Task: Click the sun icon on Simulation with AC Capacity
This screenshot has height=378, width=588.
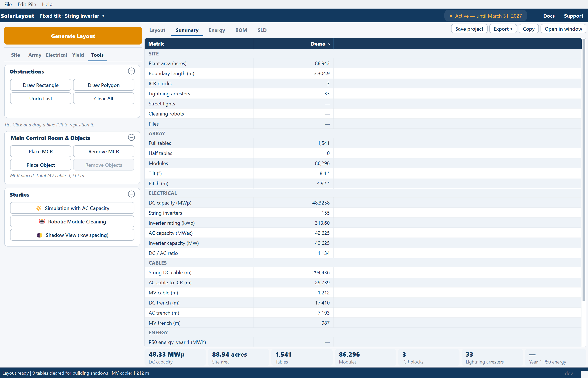Action: click(x=38, y=208)
